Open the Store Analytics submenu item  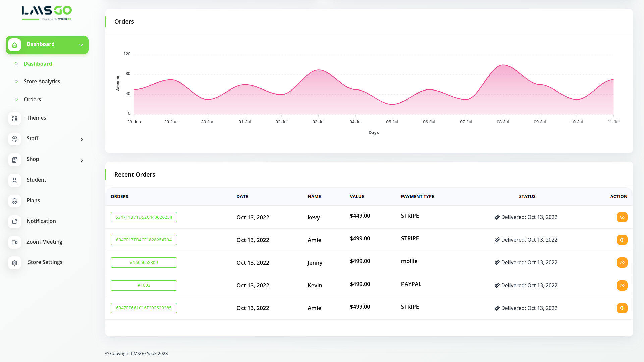pos(42,81)
